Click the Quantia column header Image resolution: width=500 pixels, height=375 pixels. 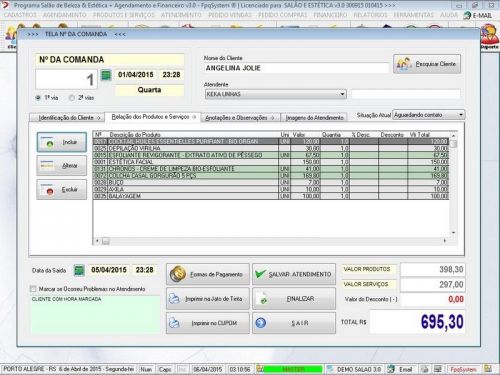click(x=331, y=135)
